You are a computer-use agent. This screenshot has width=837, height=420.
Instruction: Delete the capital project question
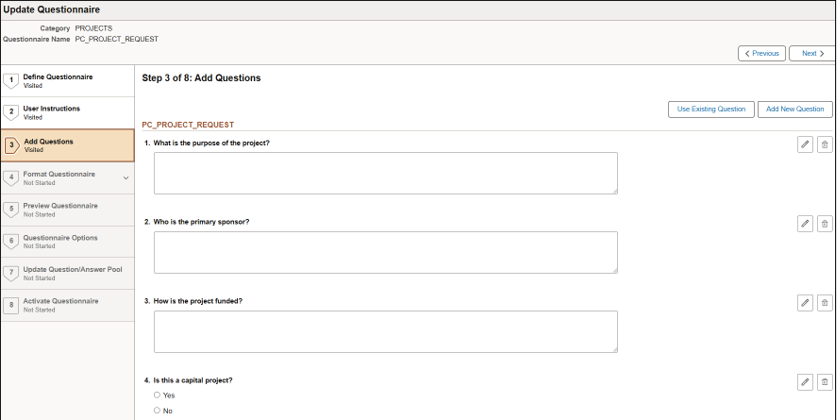(x=824, y=381)
